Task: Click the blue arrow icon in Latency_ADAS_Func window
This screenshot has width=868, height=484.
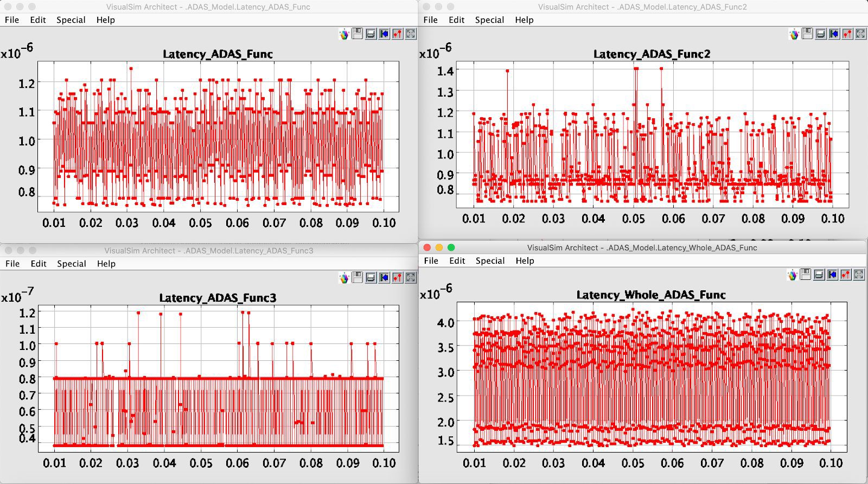Action: [384, 34]
